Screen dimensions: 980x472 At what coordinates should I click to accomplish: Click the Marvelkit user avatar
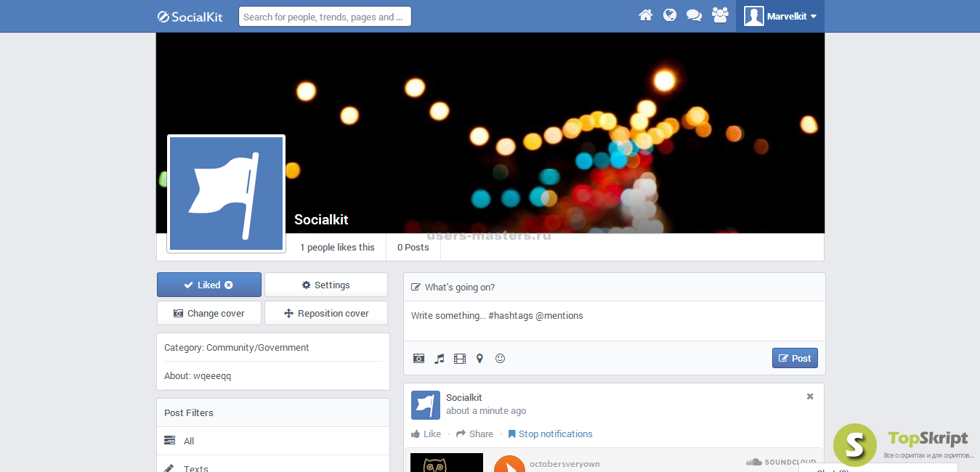[754, 16]
